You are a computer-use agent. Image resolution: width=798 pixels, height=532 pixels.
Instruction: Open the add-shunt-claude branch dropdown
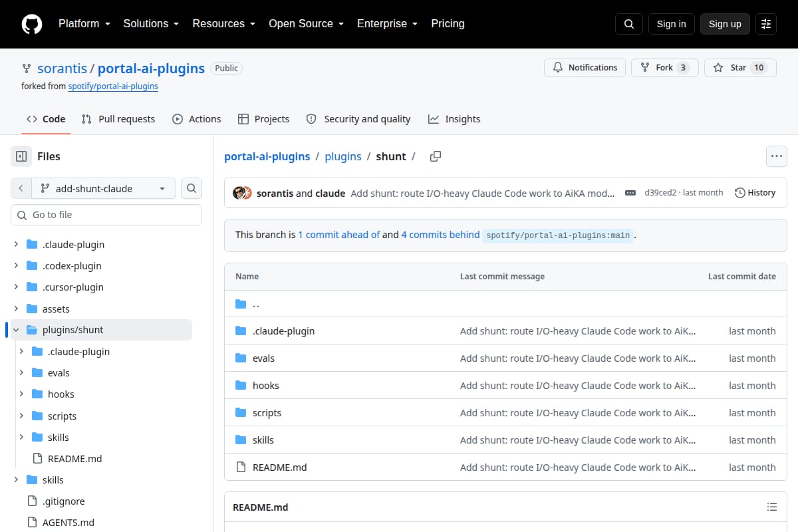pyautogui.click(x=103, y=188)
